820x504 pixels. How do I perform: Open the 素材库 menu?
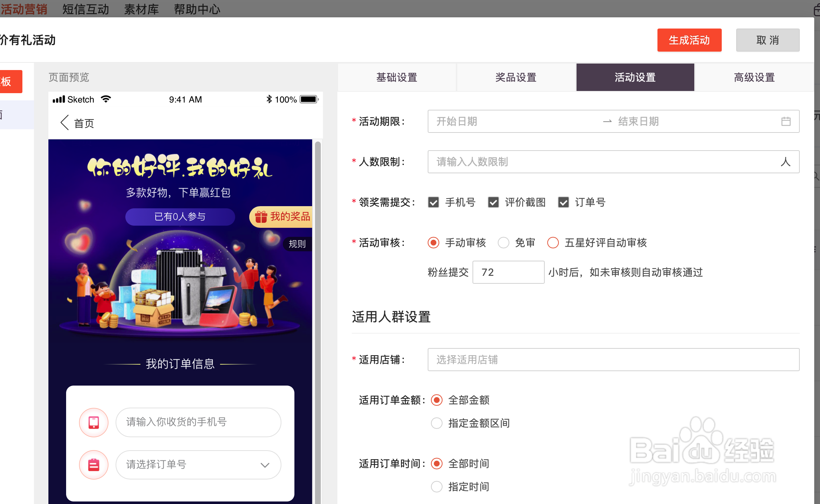(141, 9)
